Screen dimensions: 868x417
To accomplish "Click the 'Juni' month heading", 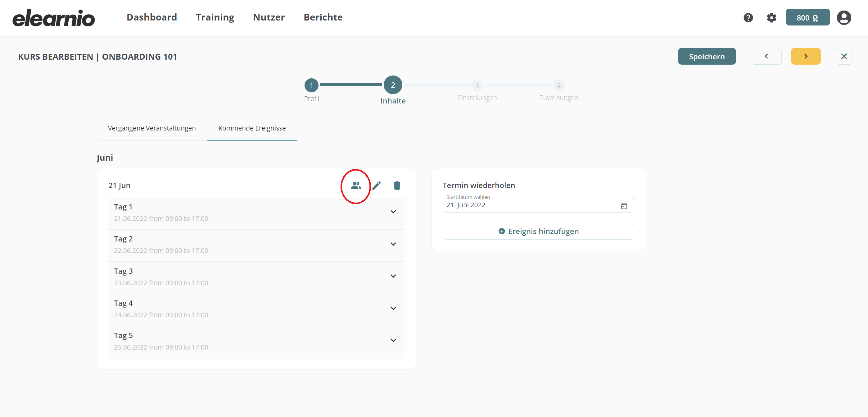I will [105, 158].
